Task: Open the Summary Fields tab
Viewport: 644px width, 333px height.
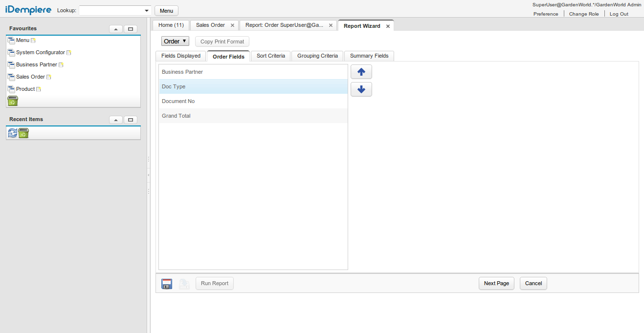Action: 369,56
